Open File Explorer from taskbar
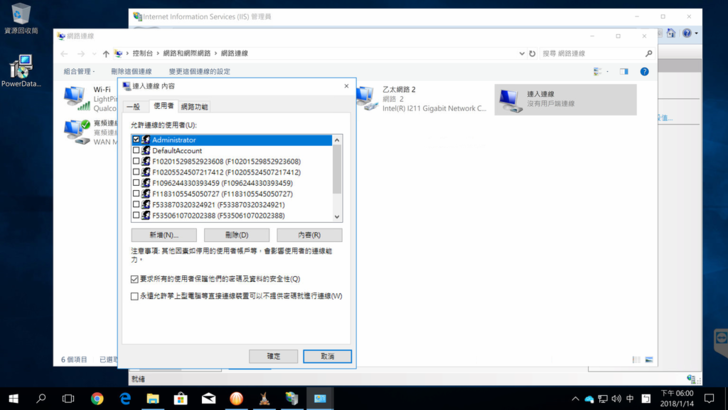 coord(153,398)
